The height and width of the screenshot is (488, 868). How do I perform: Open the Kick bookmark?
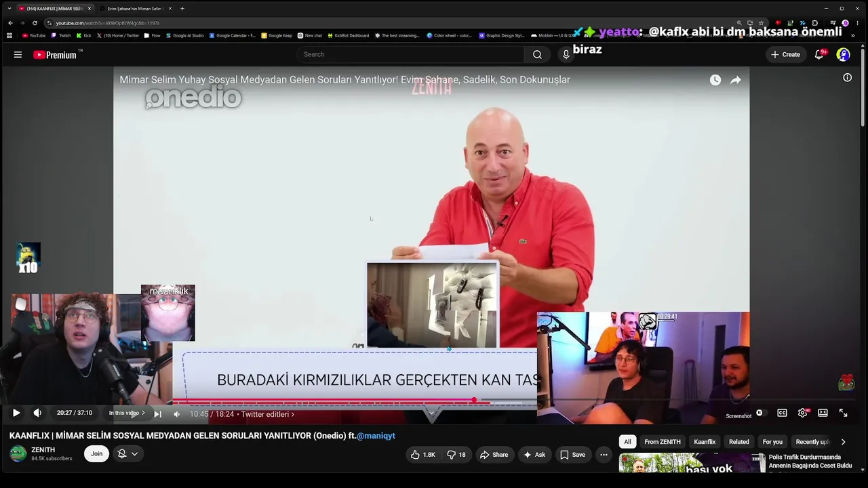(x=84, y=35)
